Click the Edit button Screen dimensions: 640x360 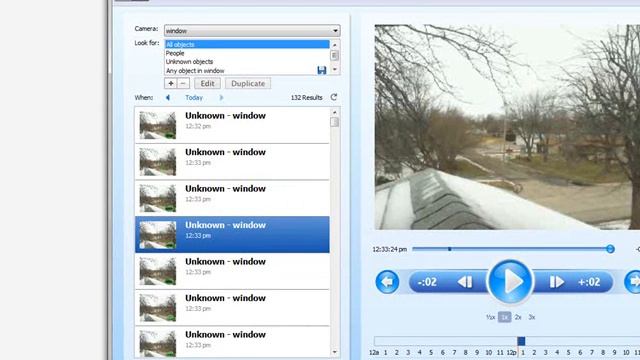207,83
